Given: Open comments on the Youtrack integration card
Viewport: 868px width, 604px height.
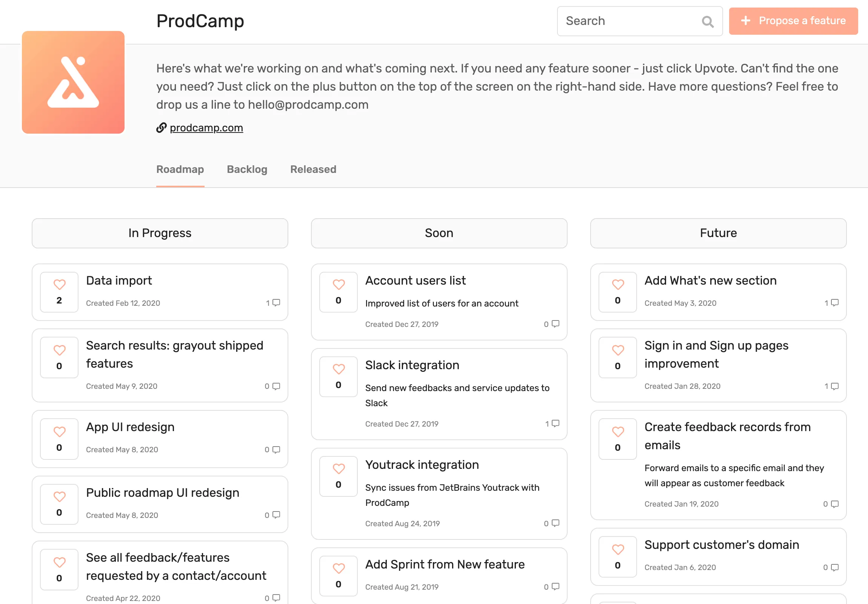Looking at the screenshot, I should tap(555, 524).
